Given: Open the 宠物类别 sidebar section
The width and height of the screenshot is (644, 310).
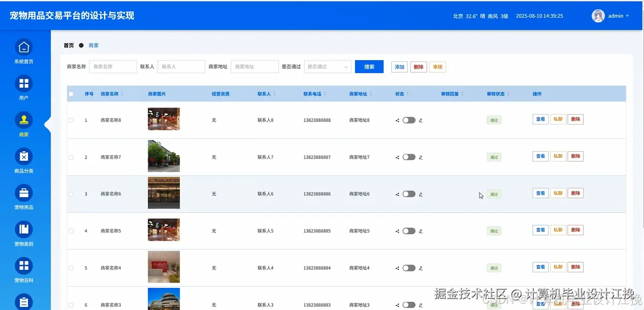Looking at the screenshot, I should click(x=23, y=233).
